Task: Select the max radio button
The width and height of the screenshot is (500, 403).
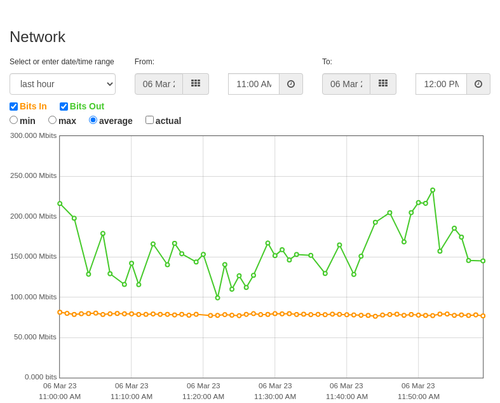Action: [x=52, y=120]
